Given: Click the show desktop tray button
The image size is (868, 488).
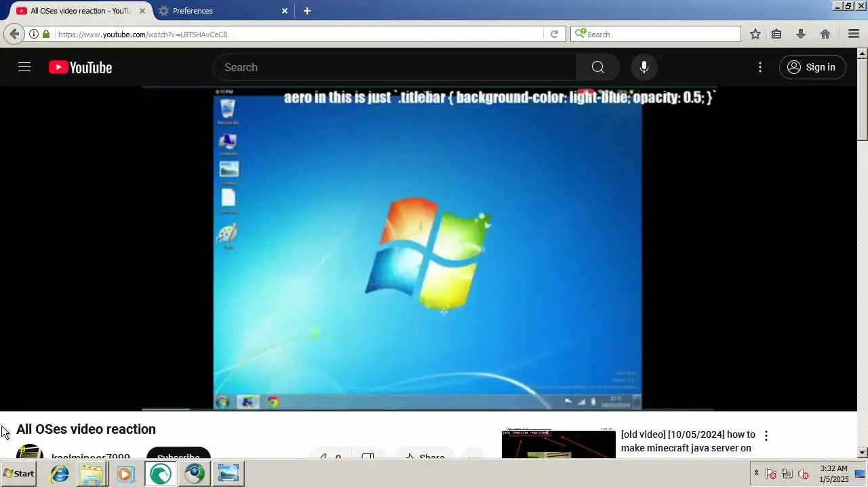Looking at the screenshot, I should [x=860, y=473].
